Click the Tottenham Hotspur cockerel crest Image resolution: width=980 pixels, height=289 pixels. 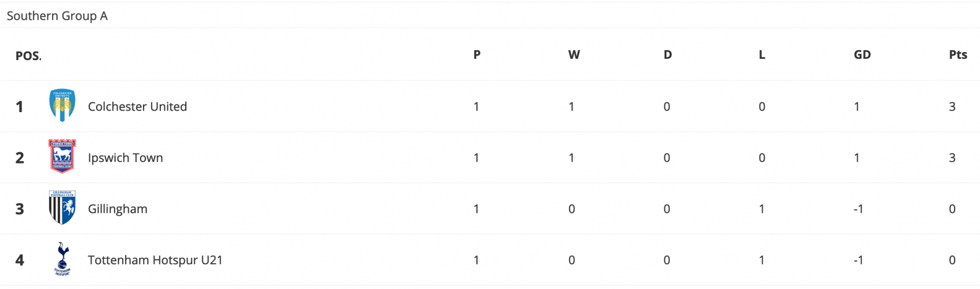[x=62, y=259]
